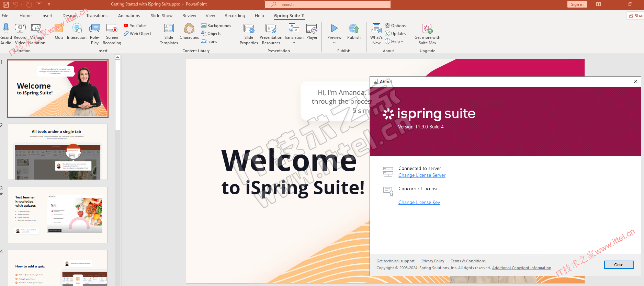Screen dimensions: 644x286
Task: Open Privacy Policy link
Action: 433,261
